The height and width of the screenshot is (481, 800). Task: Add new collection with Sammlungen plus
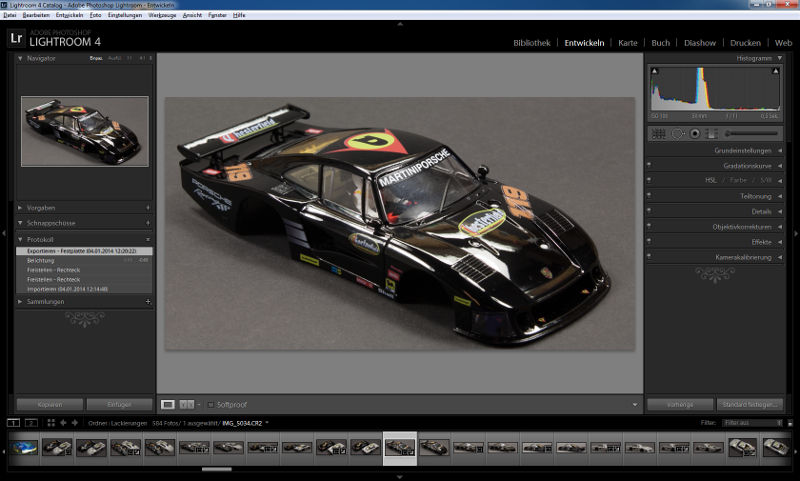pos(148,301)
